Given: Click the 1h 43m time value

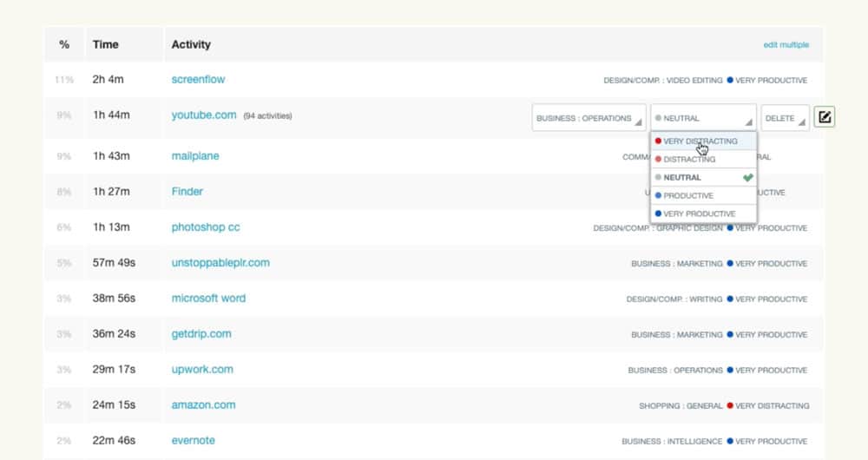Looking at the screenshot, I should 111,156.
